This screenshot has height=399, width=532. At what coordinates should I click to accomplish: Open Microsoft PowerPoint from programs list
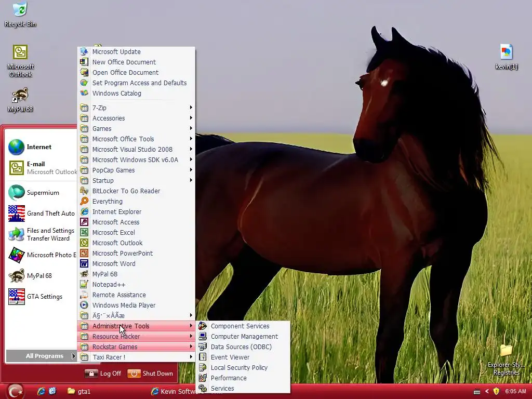(137, 254)
